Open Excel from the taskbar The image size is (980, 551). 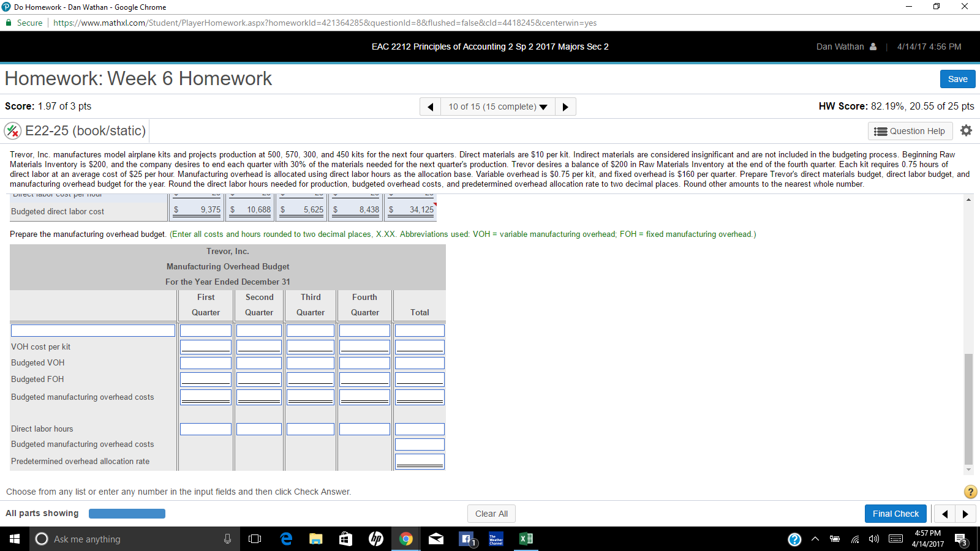[525, 539]
